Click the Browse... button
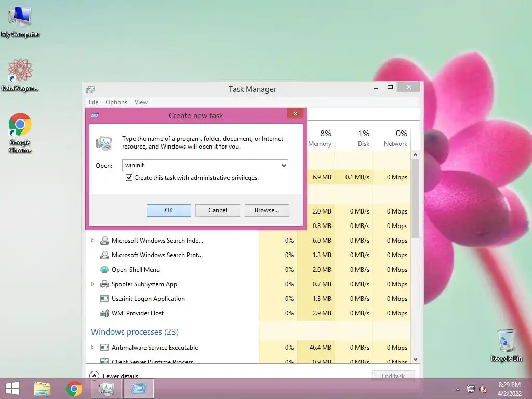The height and width of the screenshot is (399, 532). 267,210
